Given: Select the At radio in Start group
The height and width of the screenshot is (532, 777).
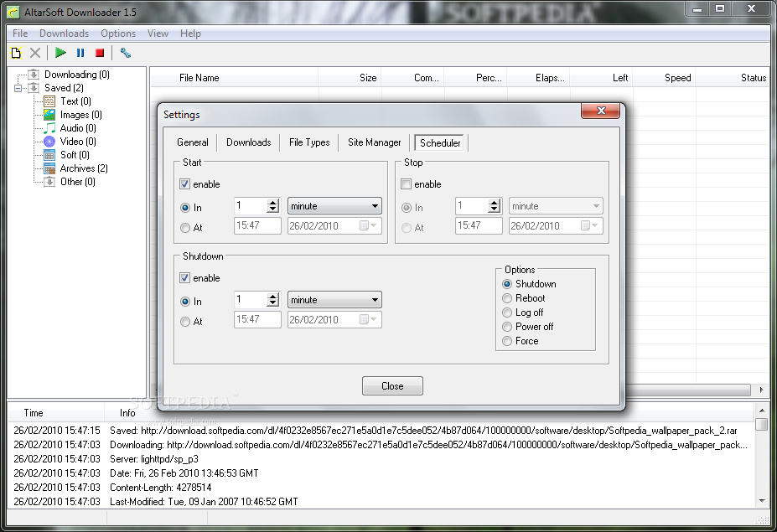Looking at the screenshot, I should (185, 228).
